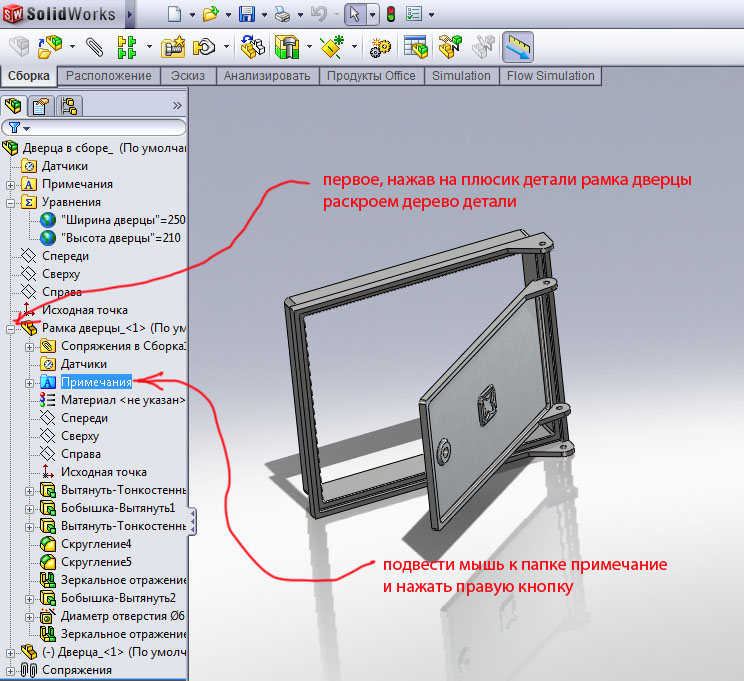The image size is (744, 681).
Task: Open the Flow Simulation tab
Action: [x=550, y=76]
